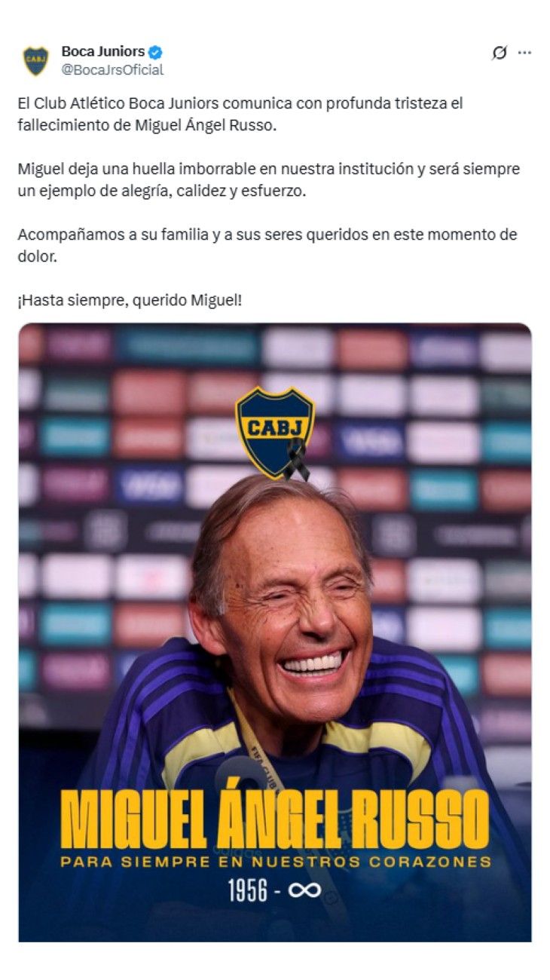Open the @BocaJrsOficial handle link
This screenshot has height=980, width=550.
pyautogui.click(x=112, y=70)
